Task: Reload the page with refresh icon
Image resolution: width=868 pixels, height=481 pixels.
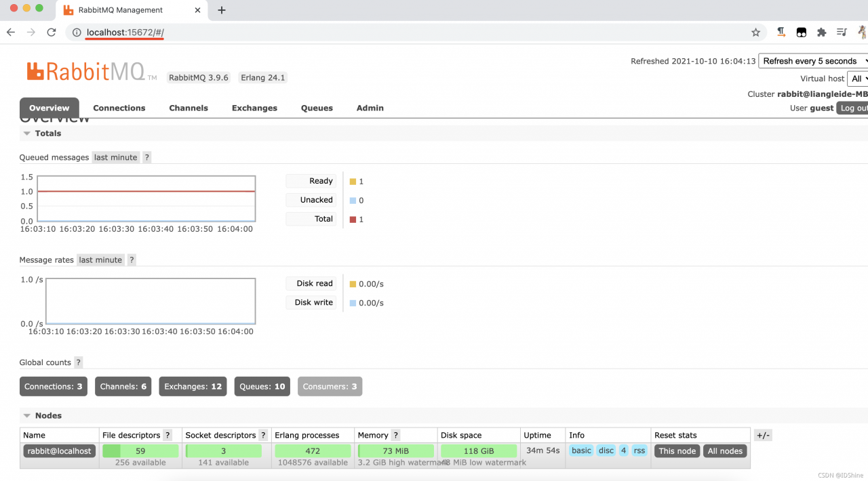Action: click(51, 32)
